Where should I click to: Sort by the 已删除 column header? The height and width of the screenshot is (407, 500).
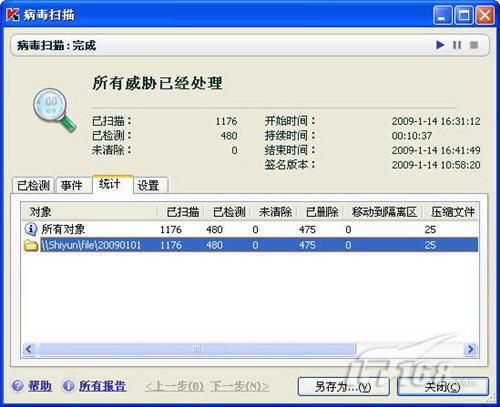pyautogui.click(x=320, y=212)
